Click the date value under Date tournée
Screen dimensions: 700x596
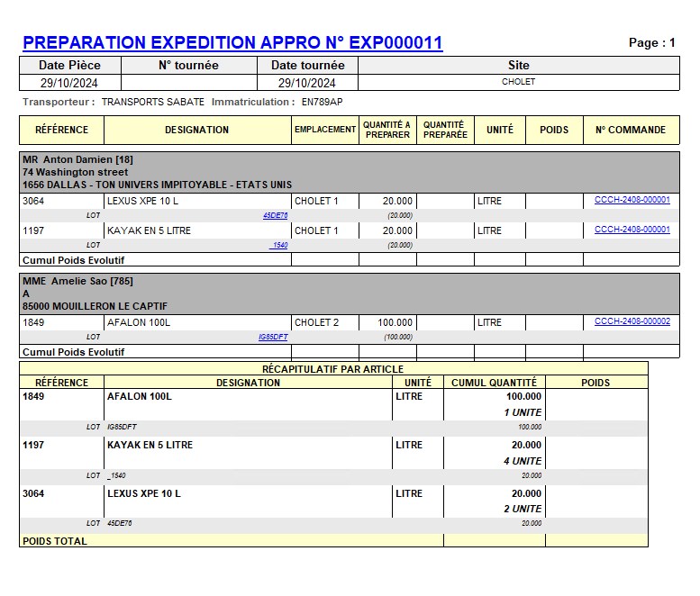(x=307, y=82)
